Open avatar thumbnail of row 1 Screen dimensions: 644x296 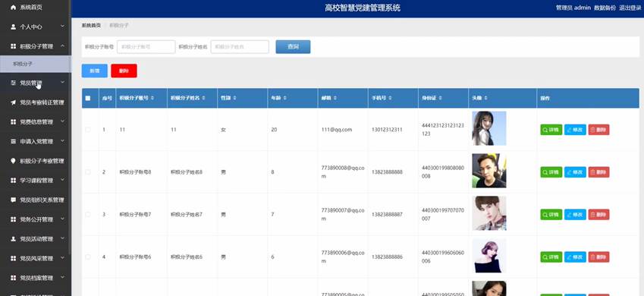(488, 128)
